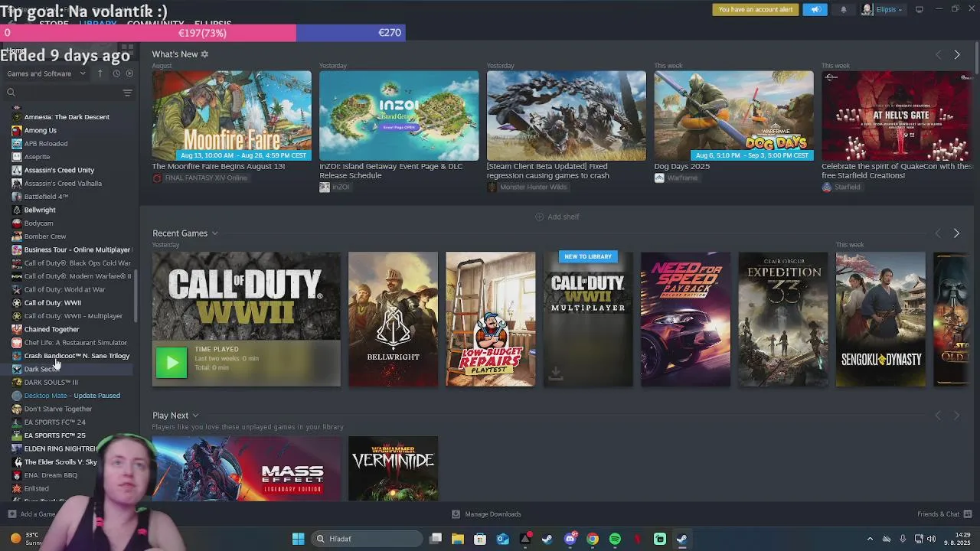Click Add shelf

(557, 217)
